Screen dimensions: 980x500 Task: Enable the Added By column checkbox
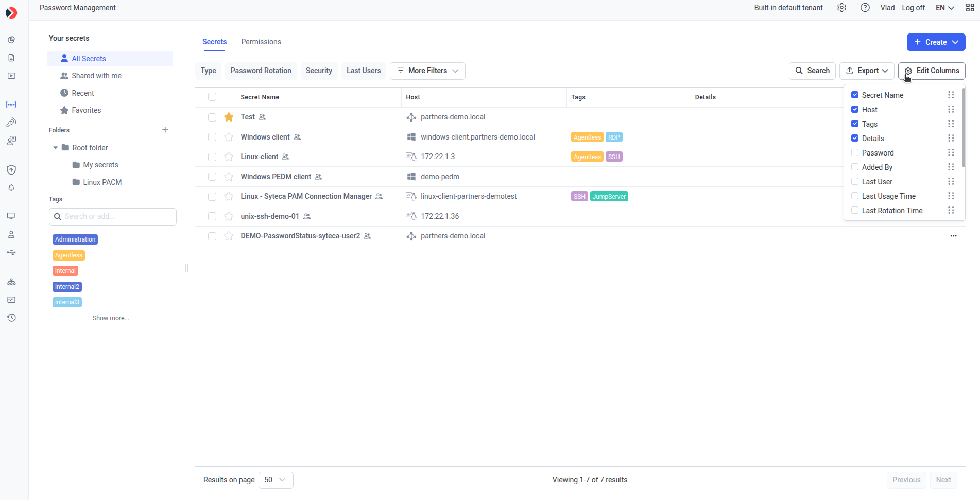tap(855, 167)
